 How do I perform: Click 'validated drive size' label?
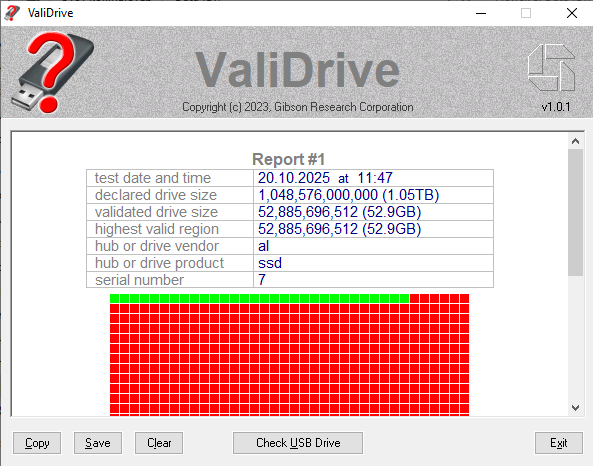pos(156,212)
